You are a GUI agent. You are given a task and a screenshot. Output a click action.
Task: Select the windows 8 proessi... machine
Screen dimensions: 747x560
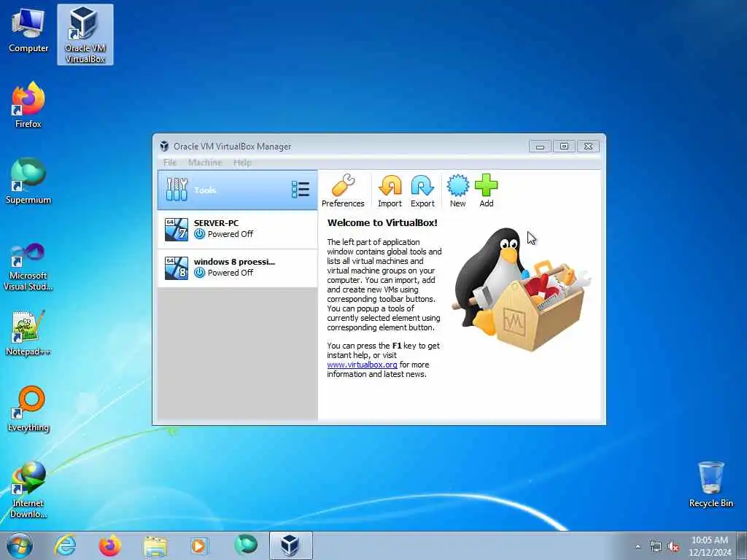pyautogui.click(x=237, y=268)
